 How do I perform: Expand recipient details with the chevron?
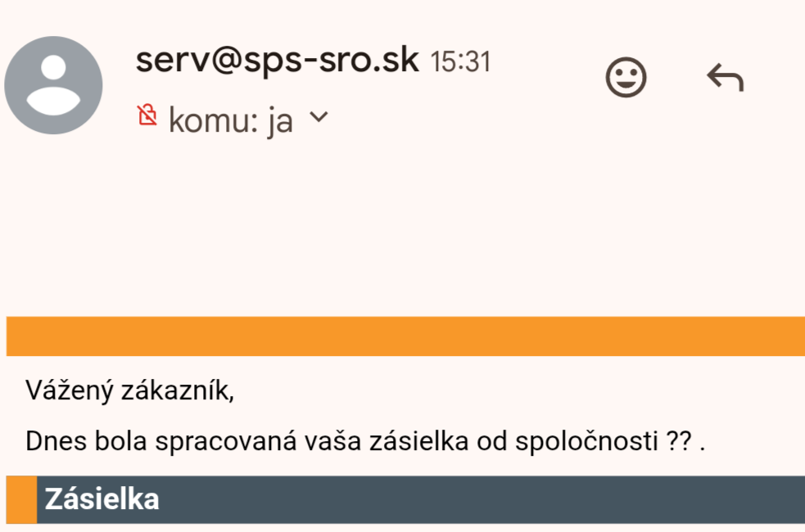[318, 118]
